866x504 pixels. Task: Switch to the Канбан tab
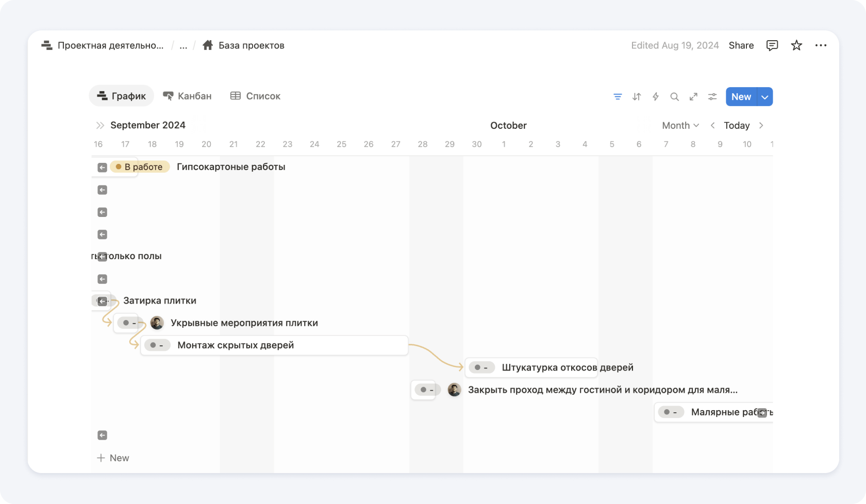(x=188, y=96)
